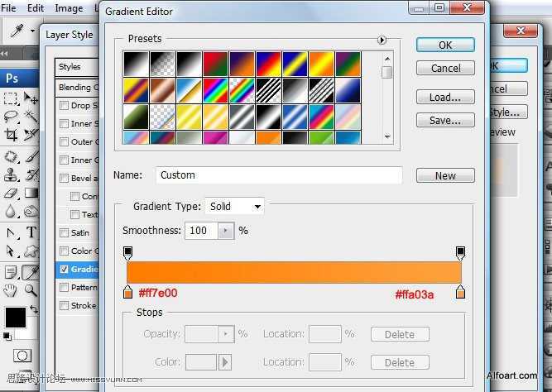Enable the Inner Glow checkbox
Image resolution: width=552 pixels, height=392 pixels.
64,160
